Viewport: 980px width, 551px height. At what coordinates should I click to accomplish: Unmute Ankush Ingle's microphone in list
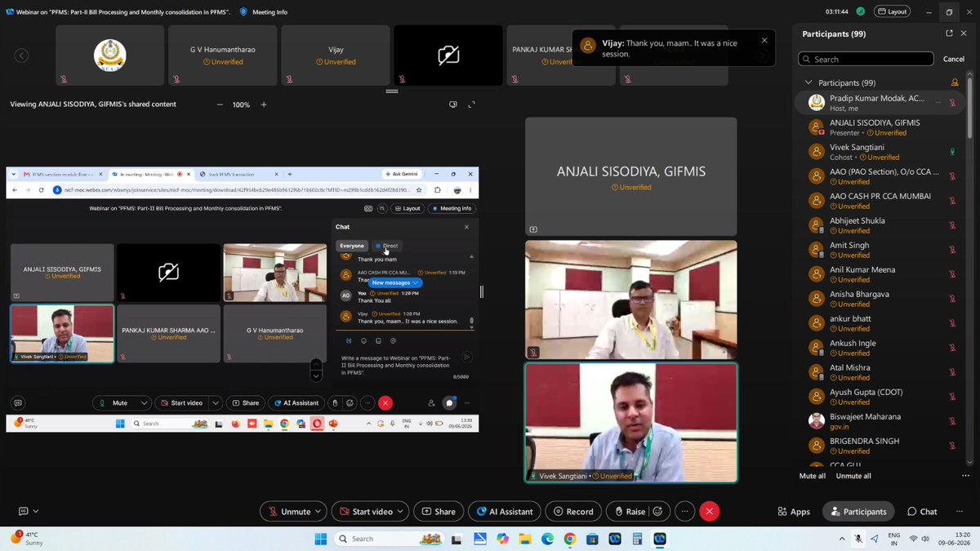click(x=952, y=348)
